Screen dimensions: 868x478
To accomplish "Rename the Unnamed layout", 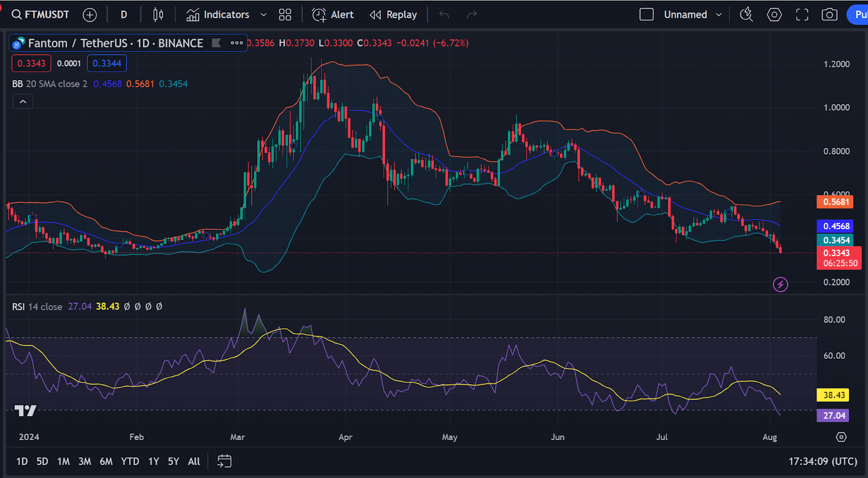I will point(685,15).
